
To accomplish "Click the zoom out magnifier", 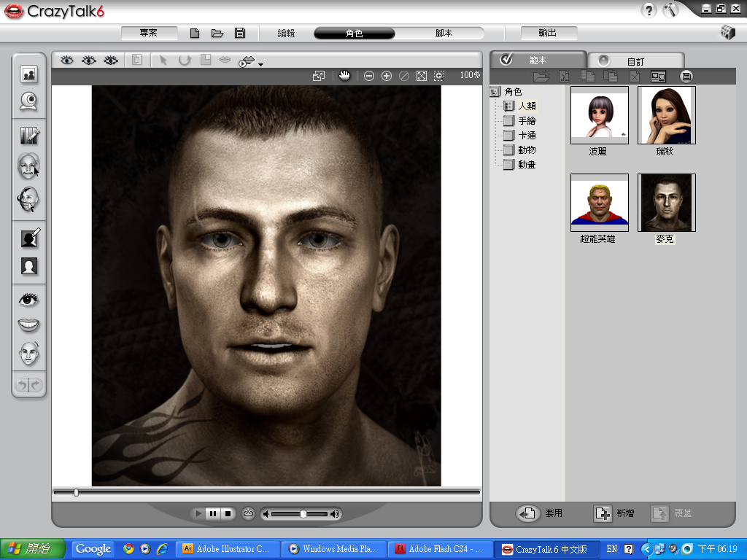I will 369,76.
